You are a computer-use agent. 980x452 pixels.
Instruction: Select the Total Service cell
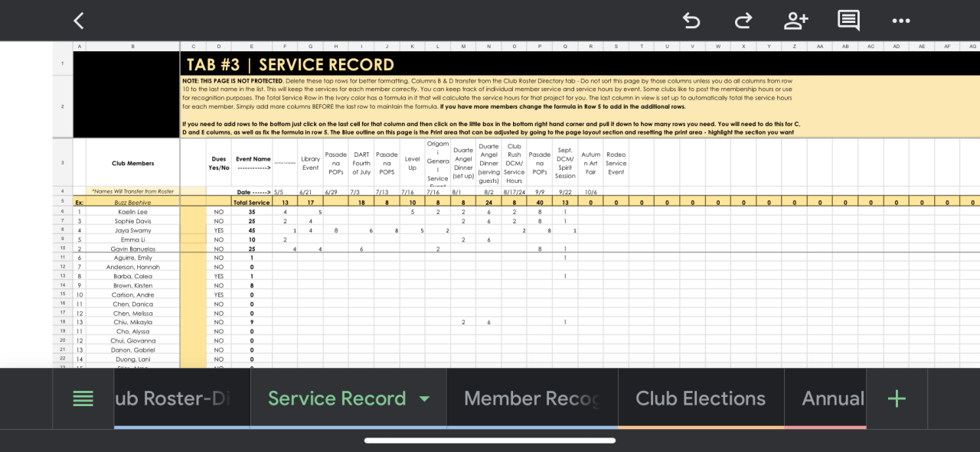click(251, 203)
